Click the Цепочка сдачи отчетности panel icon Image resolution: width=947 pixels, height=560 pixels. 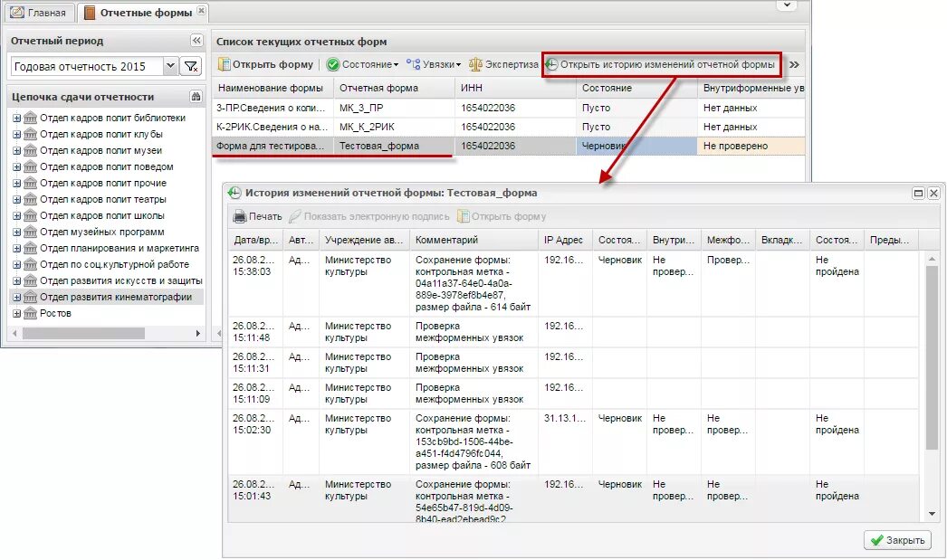196,97
